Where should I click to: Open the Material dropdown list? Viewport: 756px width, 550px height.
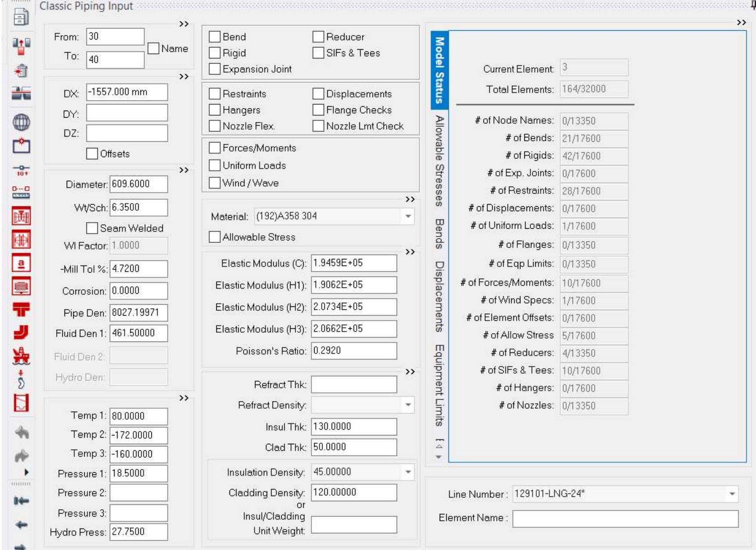[408, 216]
